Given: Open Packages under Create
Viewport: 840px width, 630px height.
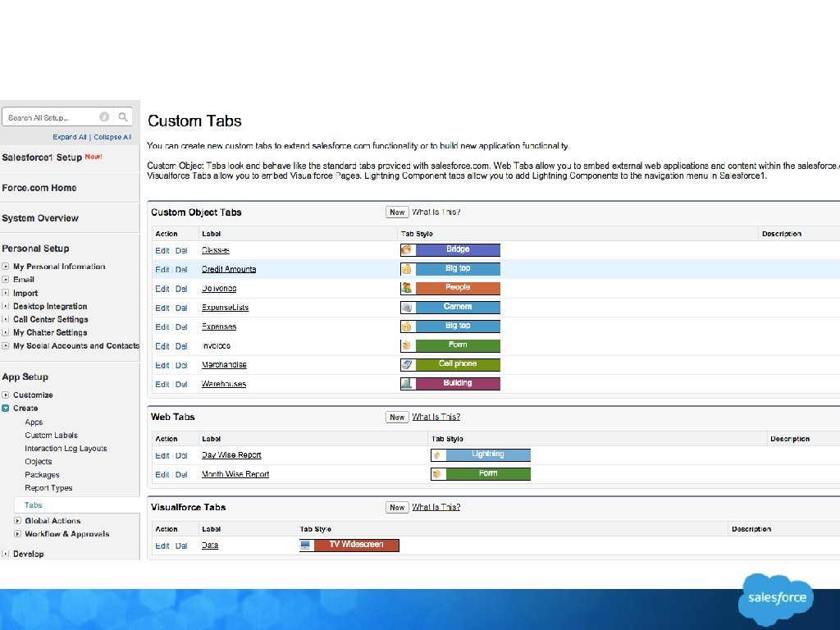Looking at the screenshot, I should 42,475.
